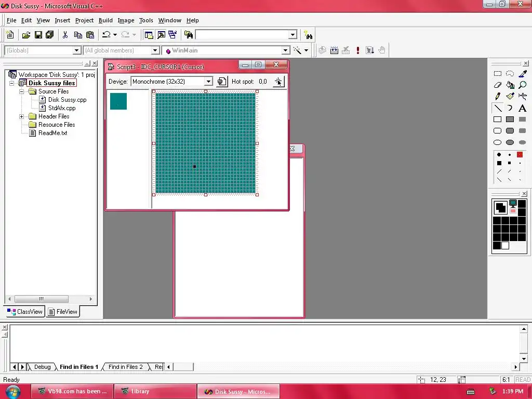Open the WizardBar actions dropdown arrow
The height and width of the screenshot is (399, 532).
(306, 50)
